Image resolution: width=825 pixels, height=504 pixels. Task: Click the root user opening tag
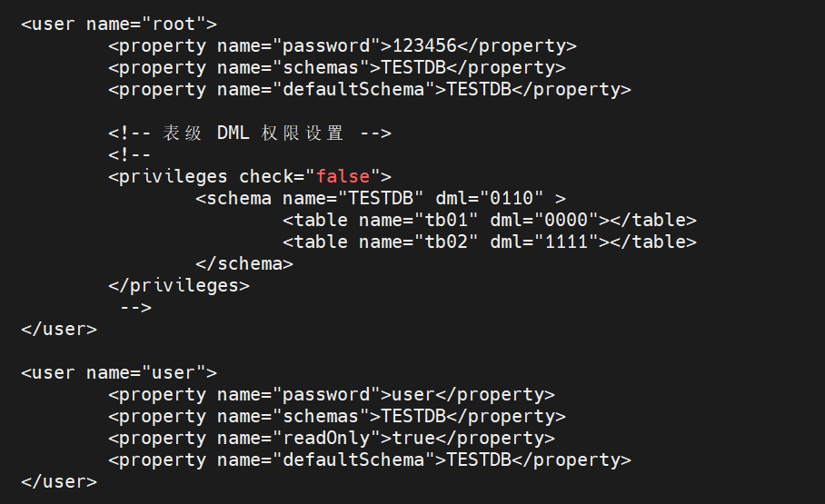pyautogui.click(x=119, y=24)
